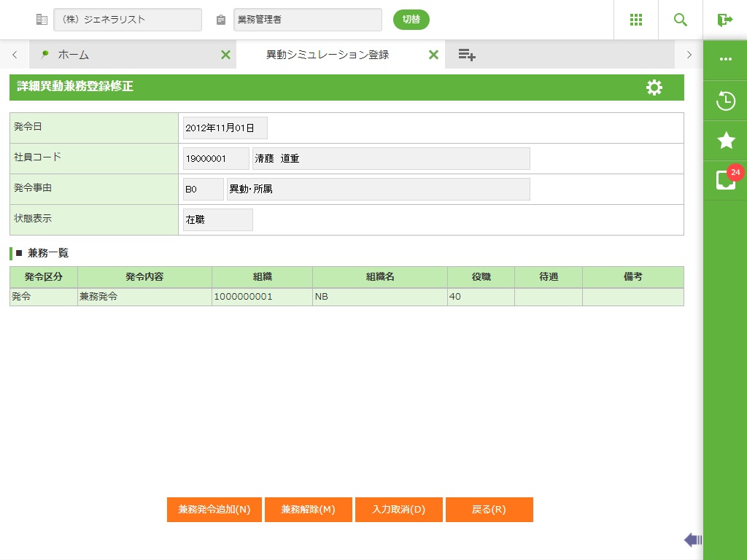Open favorites star icon in sidebar
The height and width of the screenshot is (560, 747).
click(x=725, y=141)
